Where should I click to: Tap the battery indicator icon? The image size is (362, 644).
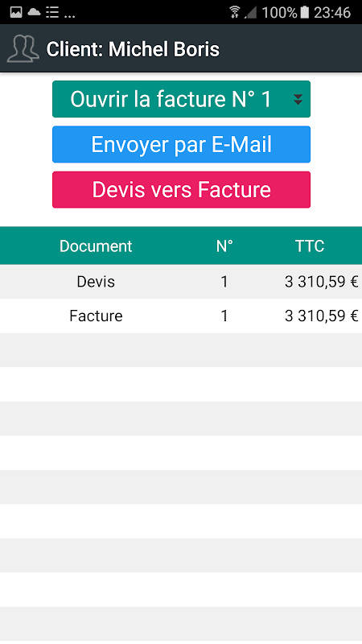pos(304,12)
